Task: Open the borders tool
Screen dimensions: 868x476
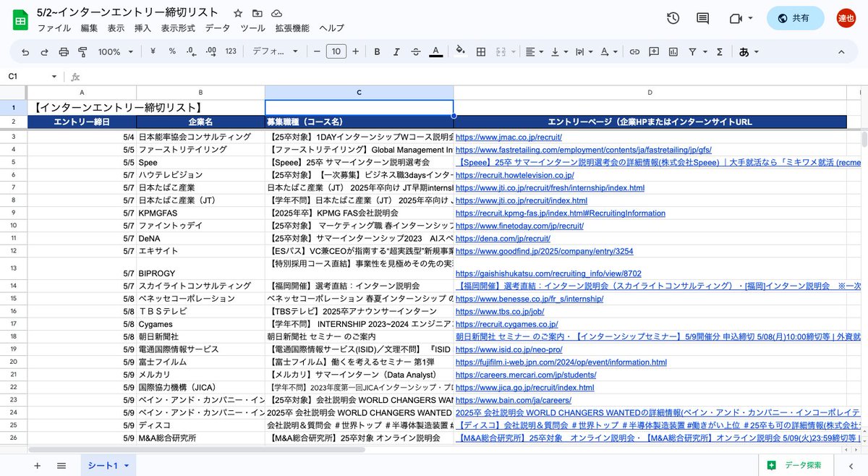Action: (480, 51)
